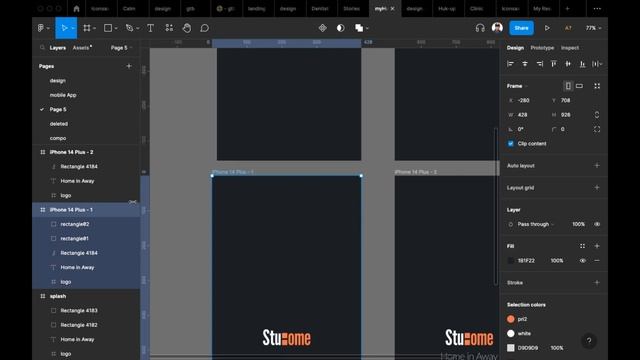Go to the Figma home tab icon
Viewport: 640px width, 360px height.
76,9
